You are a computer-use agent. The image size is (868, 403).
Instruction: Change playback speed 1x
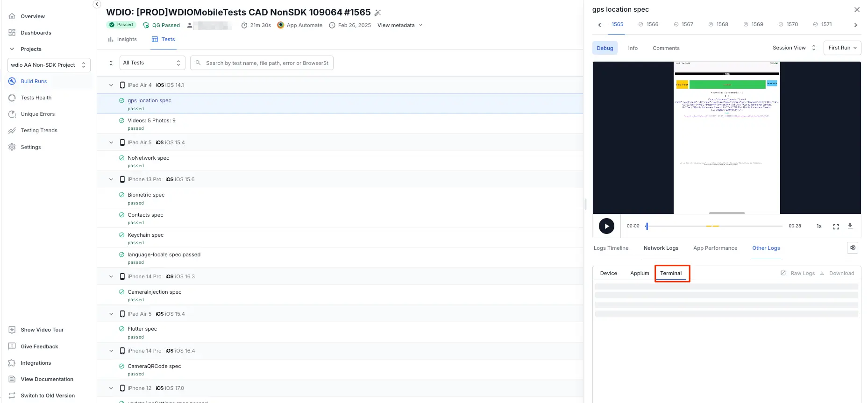819,226
